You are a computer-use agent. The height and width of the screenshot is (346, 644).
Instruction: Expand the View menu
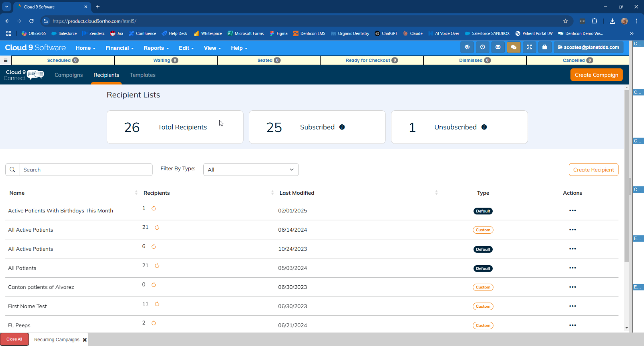[212, 48]
